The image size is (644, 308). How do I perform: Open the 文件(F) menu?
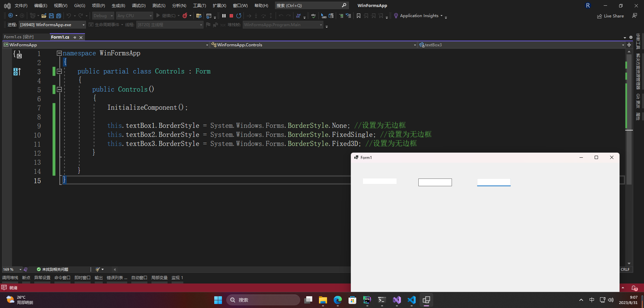(x=21, y=6)
